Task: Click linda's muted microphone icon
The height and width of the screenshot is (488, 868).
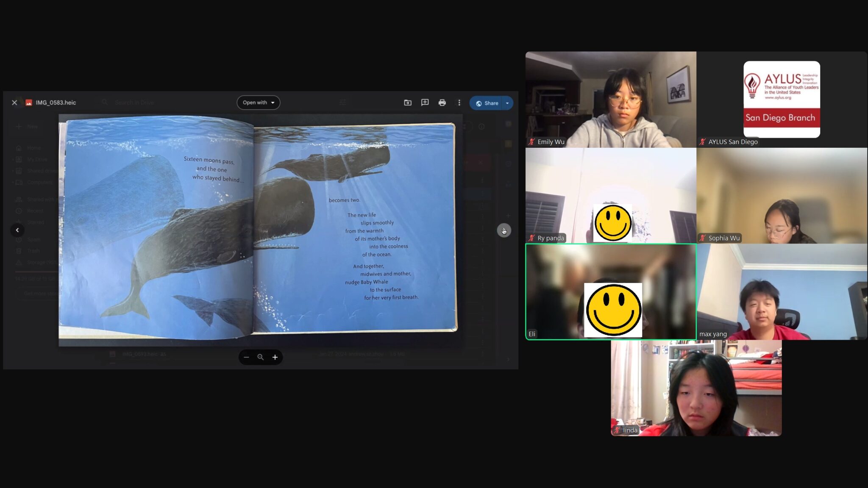Action: (618, 430)
